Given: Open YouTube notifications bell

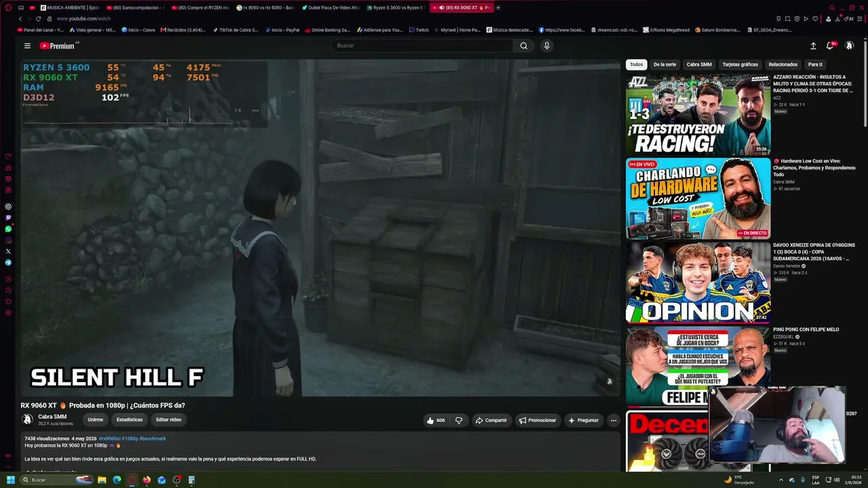Looking at the screenshot, I should tap(830, 46).
